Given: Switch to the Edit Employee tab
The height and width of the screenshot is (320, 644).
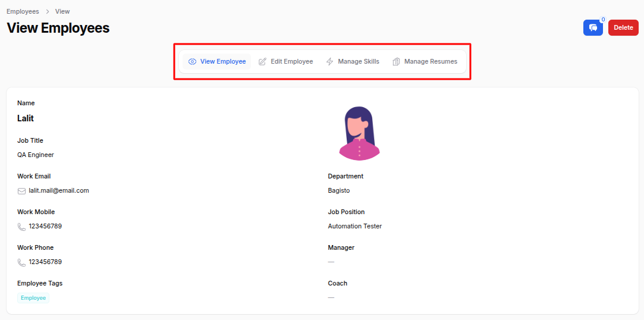Looking at the screenshot, I should 291,62.
